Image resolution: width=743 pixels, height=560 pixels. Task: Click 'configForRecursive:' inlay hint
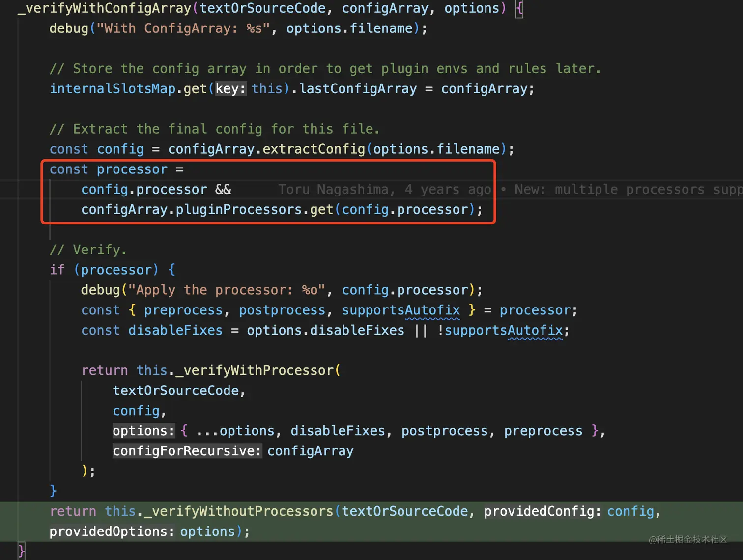(x=187, y=451)
